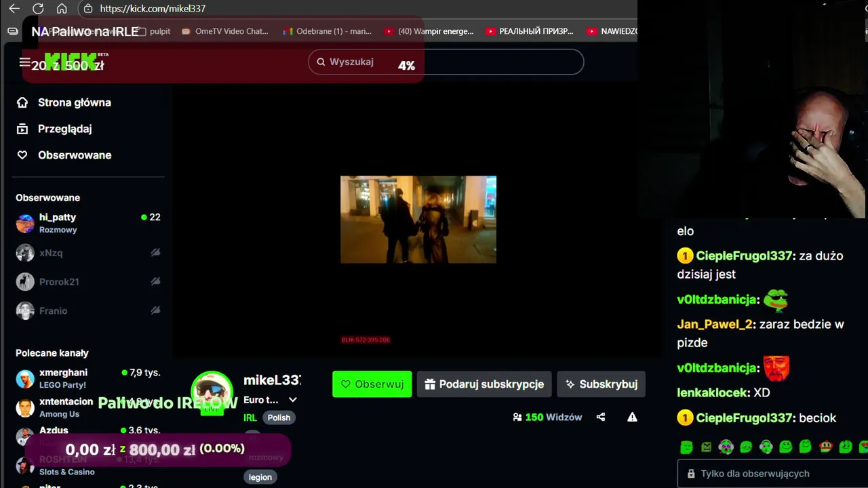
Task: Open the IRL category link
Action: click(250, 418)
